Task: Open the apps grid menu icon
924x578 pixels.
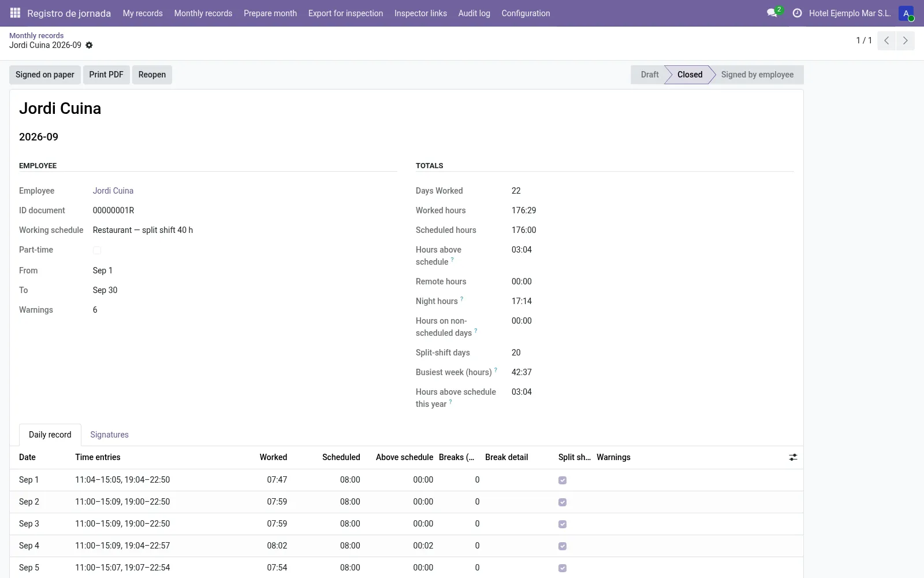Action: coord(16,13)
